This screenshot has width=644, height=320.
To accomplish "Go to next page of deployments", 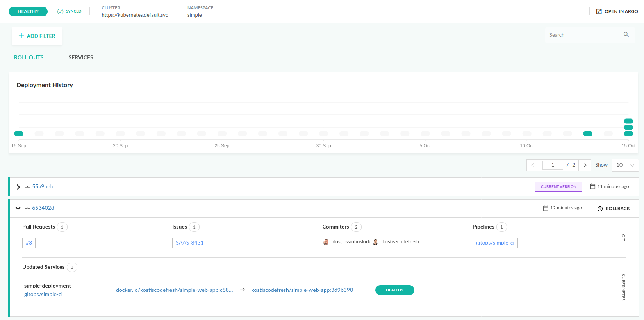I will click(585, 165).
